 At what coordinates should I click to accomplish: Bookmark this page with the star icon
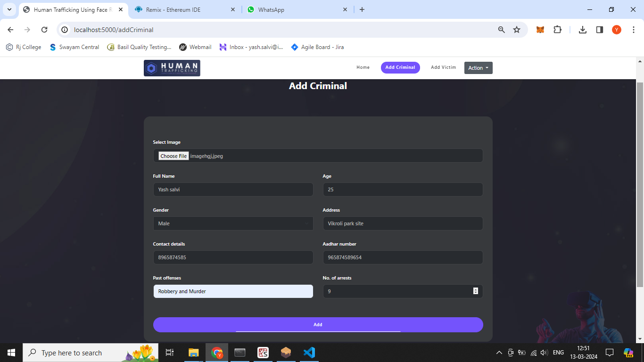[517, 30]
